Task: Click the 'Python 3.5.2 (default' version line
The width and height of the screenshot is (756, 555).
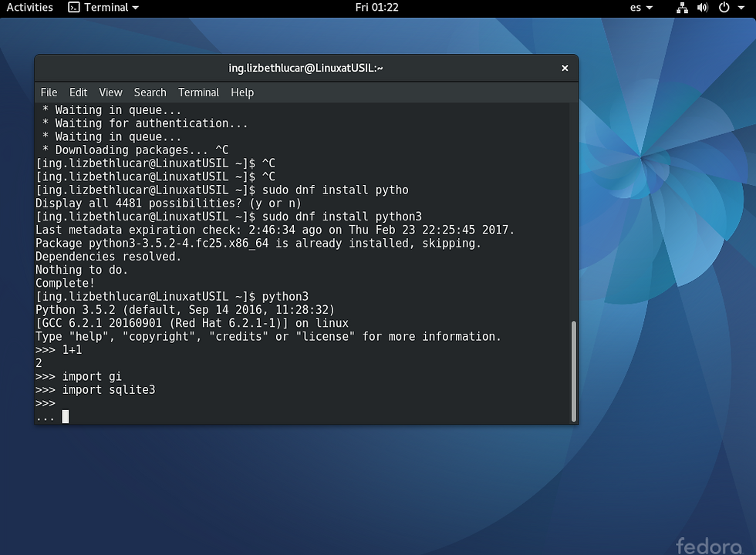Action: 185,310
